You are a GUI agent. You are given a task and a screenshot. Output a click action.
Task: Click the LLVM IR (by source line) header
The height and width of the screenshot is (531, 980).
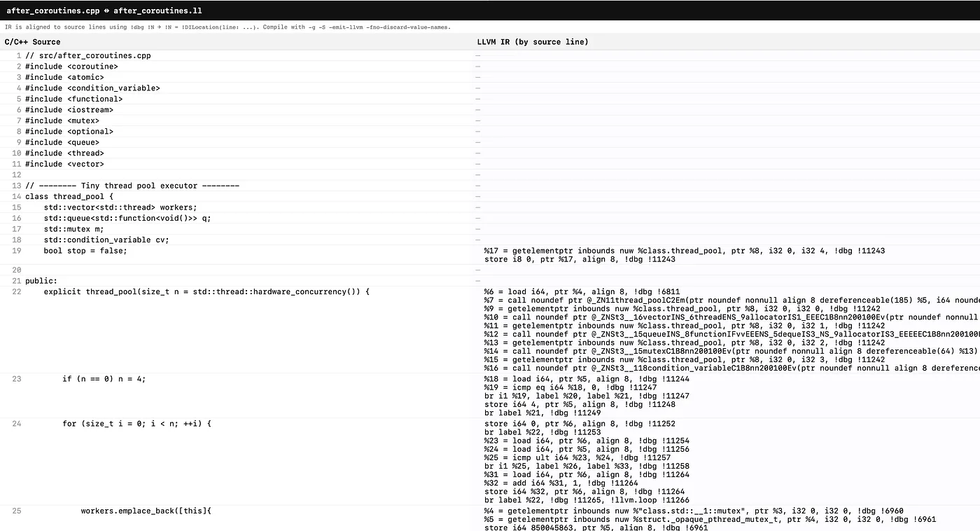click(533, 42)
